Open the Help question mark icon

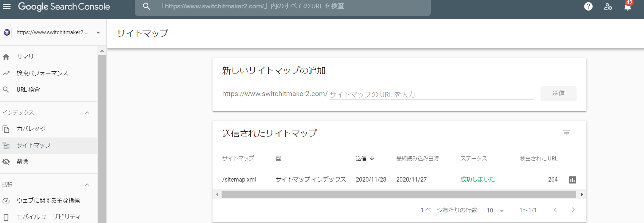(588, 7)
